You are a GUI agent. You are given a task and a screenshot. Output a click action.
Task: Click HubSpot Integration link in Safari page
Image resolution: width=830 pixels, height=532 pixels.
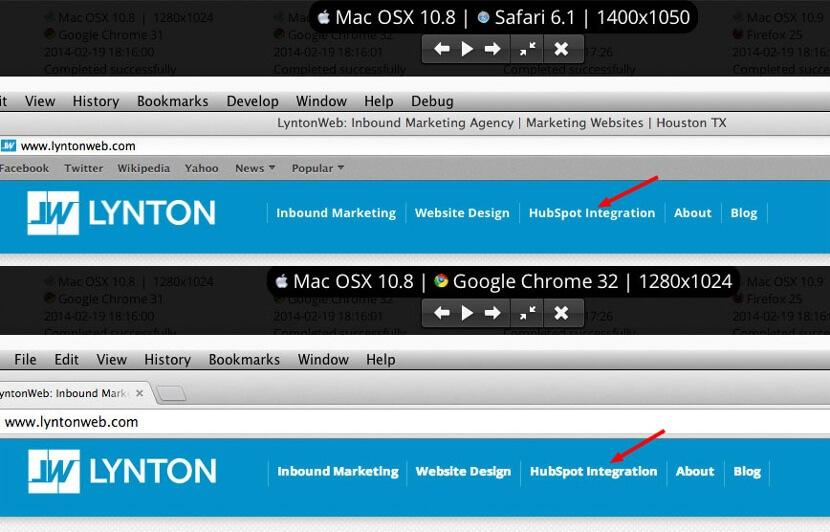click(592, 213)
